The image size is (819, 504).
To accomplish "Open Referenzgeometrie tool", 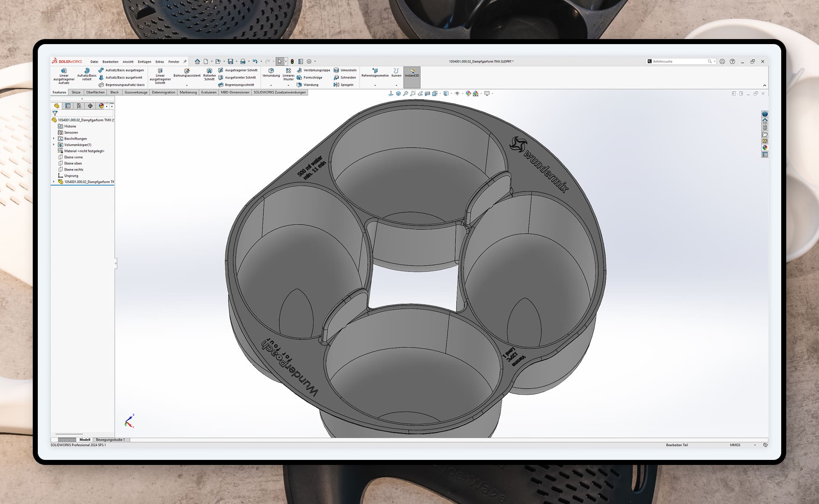I will 375,73.
